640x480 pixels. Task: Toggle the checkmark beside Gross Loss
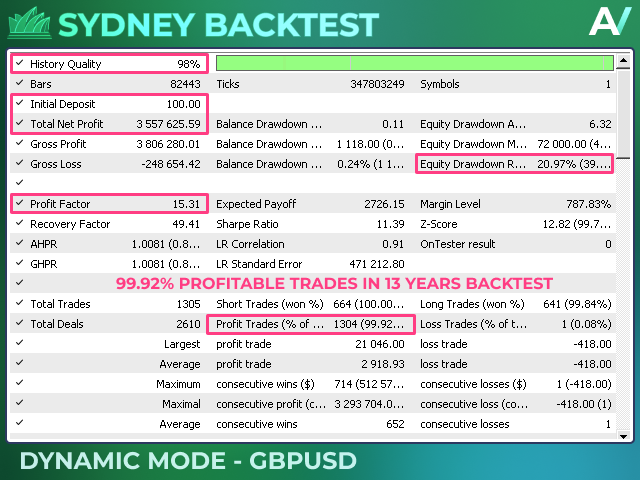pyautogui.click(x=19, y=163)
